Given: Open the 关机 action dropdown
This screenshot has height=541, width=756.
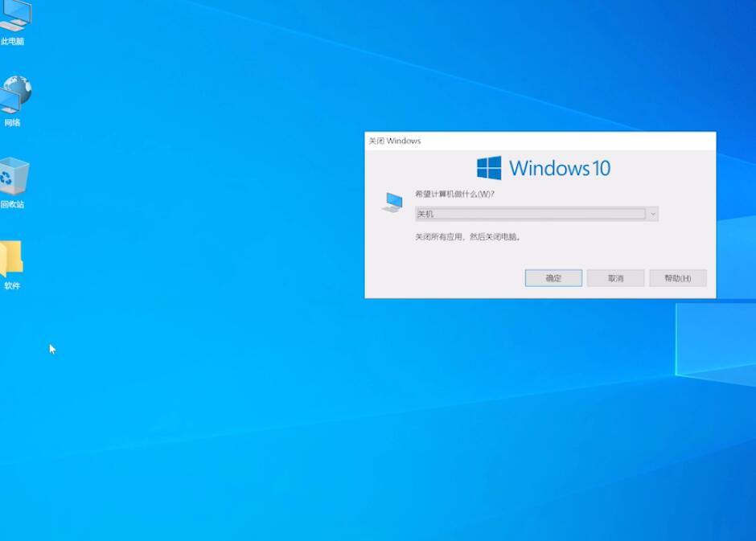Looking at the screenshot, I should pos(536,214).
